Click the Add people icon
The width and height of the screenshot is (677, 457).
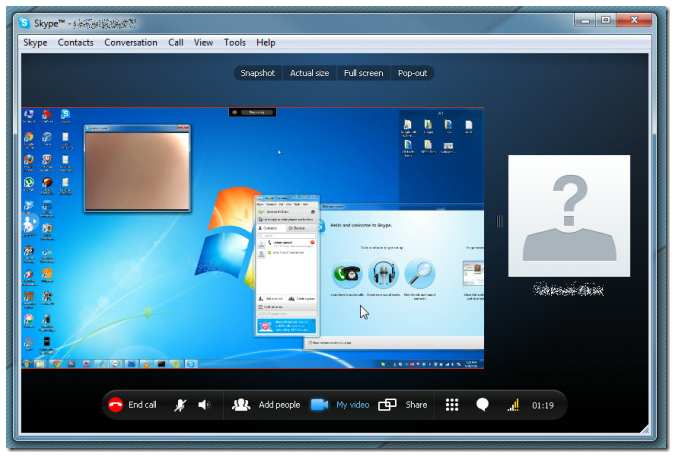pos(241,405)
